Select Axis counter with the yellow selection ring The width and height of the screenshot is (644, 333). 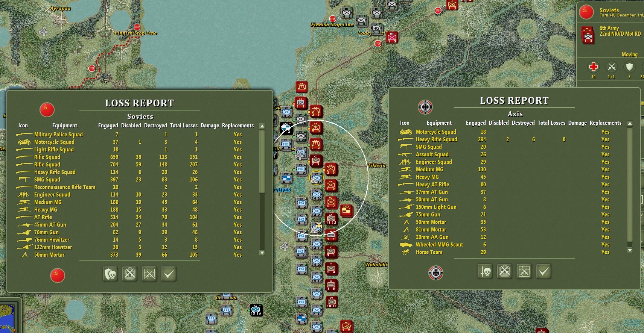tap(316, 178)
